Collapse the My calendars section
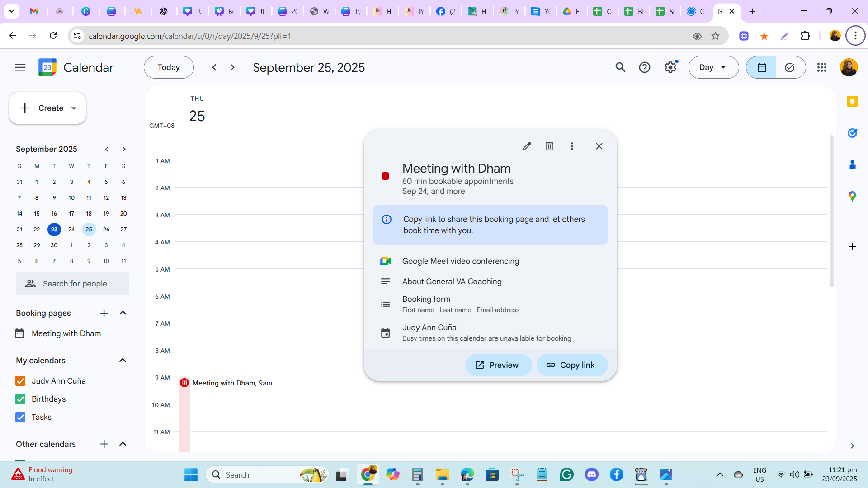Viewport: 868px width, 488px height. pyautogui.click(x=123, y=361)
